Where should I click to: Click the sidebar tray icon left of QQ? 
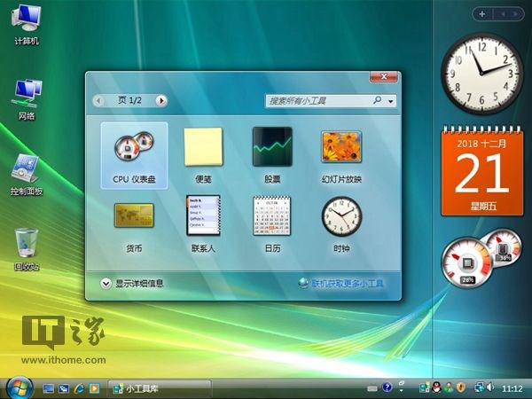(425, 387)
